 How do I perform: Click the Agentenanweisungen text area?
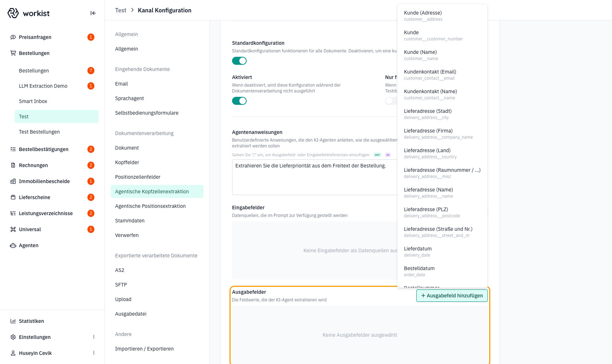(x=315, y=177)
